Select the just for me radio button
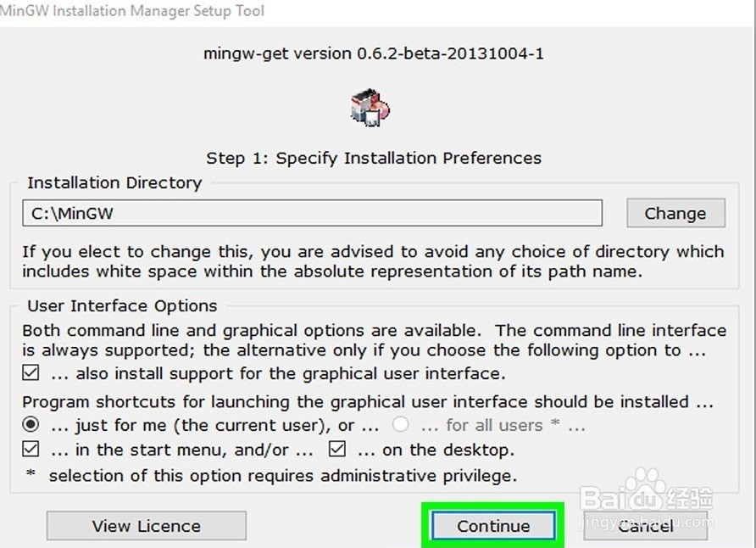Screen dimensions: 756x548 pyautogui.click(x=31, y=424)
